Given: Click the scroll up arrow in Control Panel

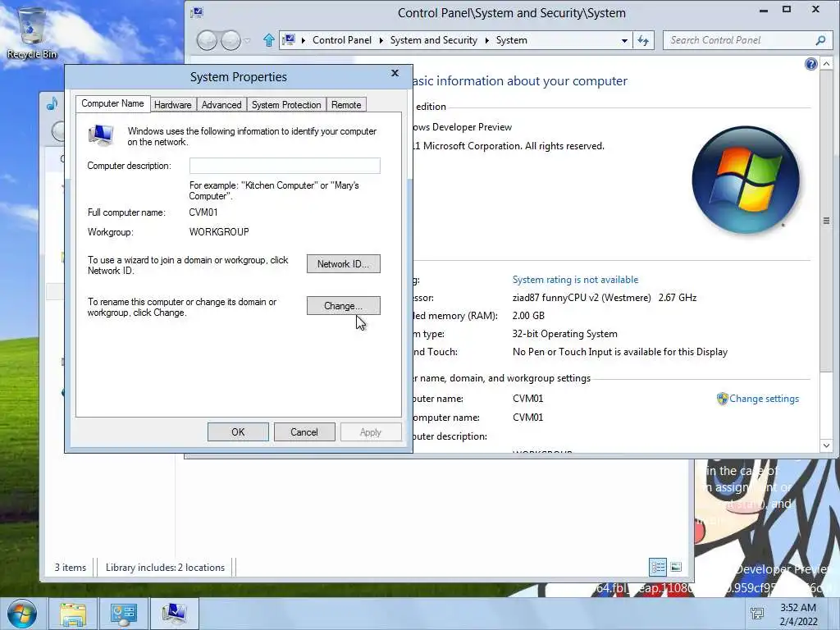Looking at the screenshot, I should tap(826, 64).
